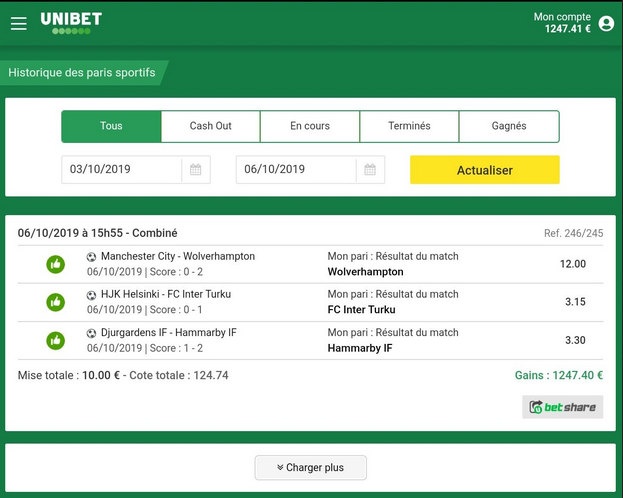
Task: Click the Score : 0 - 1 line
Action: click(176, 310)
